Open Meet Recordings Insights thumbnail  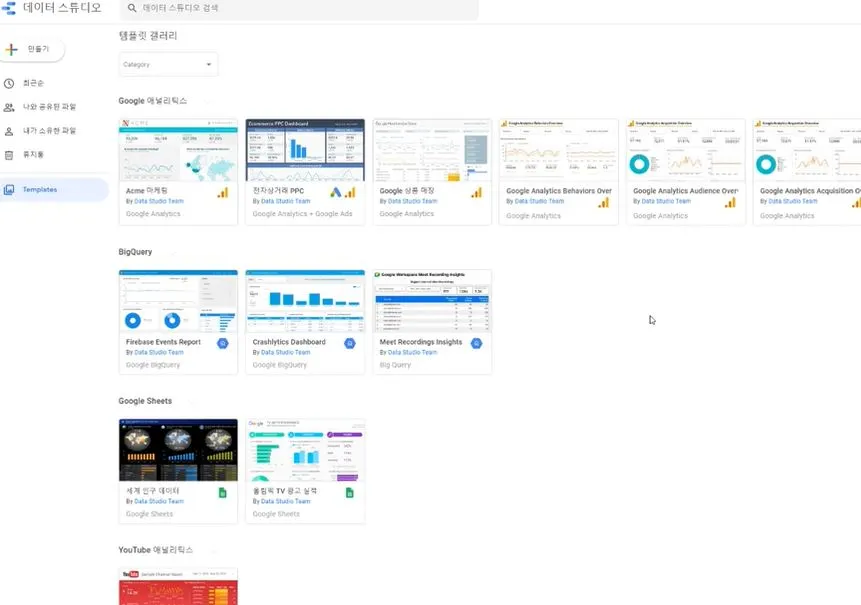(x=432, y=301)
